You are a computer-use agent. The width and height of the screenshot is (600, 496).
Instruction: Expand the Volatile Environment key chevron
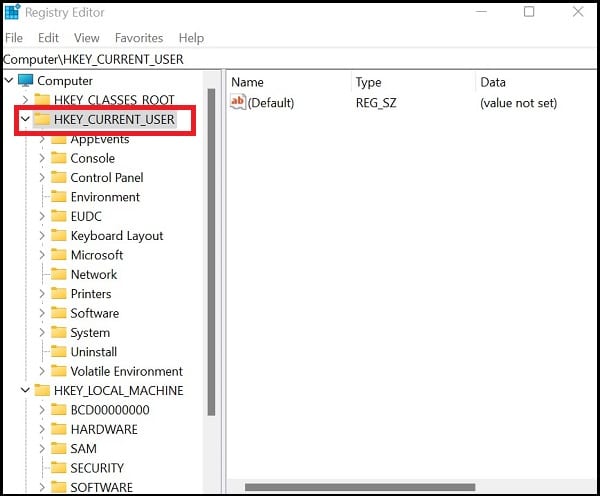pos(42,371)
